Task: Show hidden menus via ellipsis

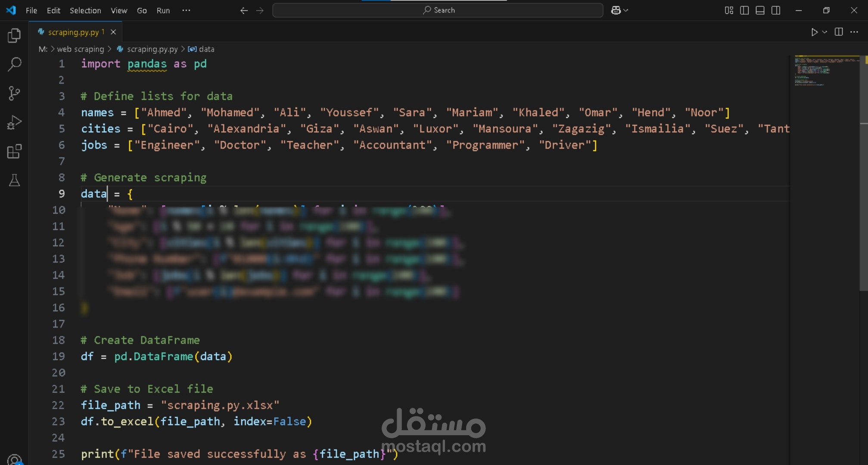Action: (x=186, y=10)
